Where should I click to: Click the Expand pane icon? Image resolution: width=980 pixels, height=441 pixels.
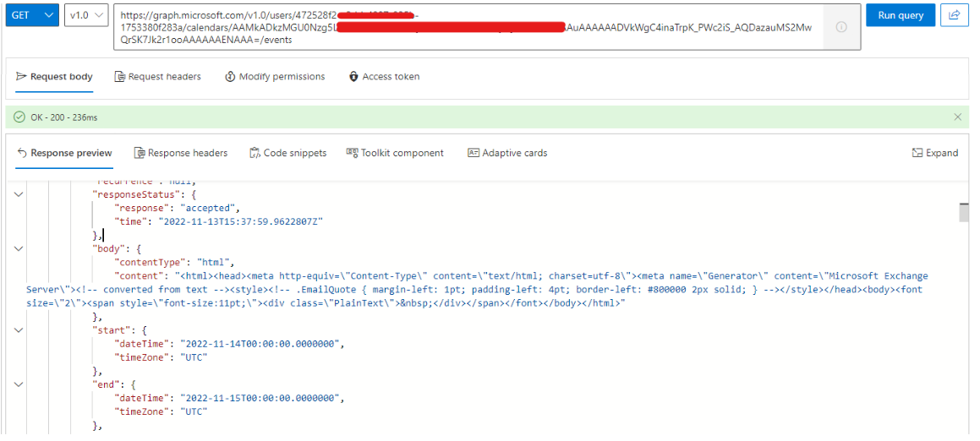(917, 153)
